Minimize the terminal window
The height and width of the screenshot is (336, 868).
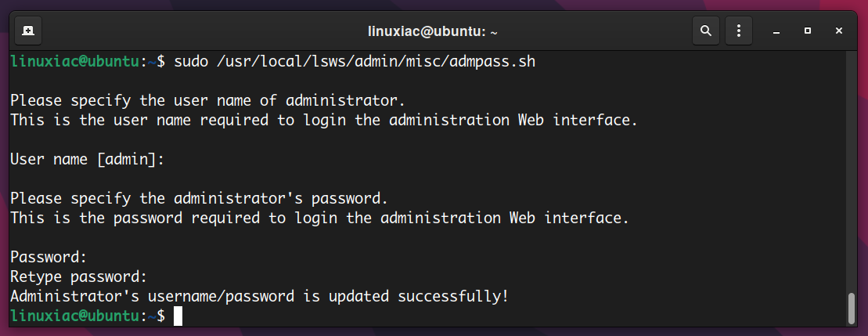(x=776, y=31)
